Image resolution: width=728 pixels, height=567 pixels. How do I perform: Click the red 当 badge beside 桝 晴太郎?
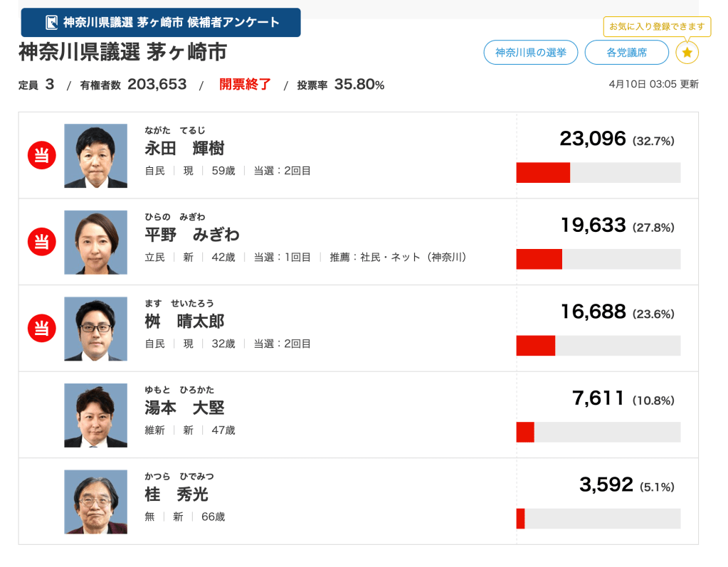click(41, 328)
